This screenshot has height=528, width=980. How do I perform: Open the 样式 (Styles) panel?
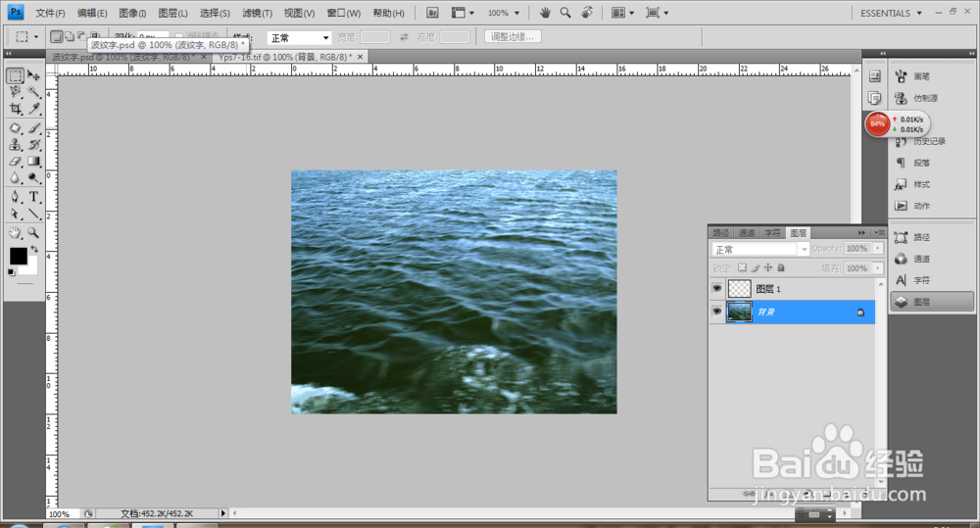(x=931, y=184)
